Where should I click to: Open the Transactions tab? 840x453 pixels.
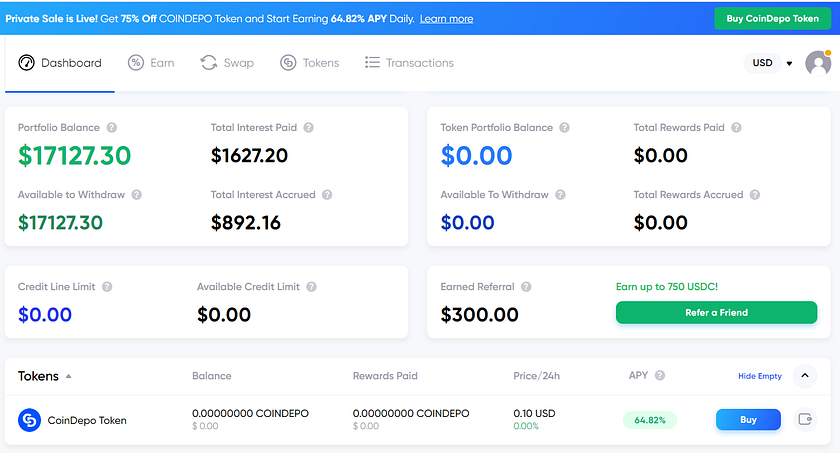[409, 63]
